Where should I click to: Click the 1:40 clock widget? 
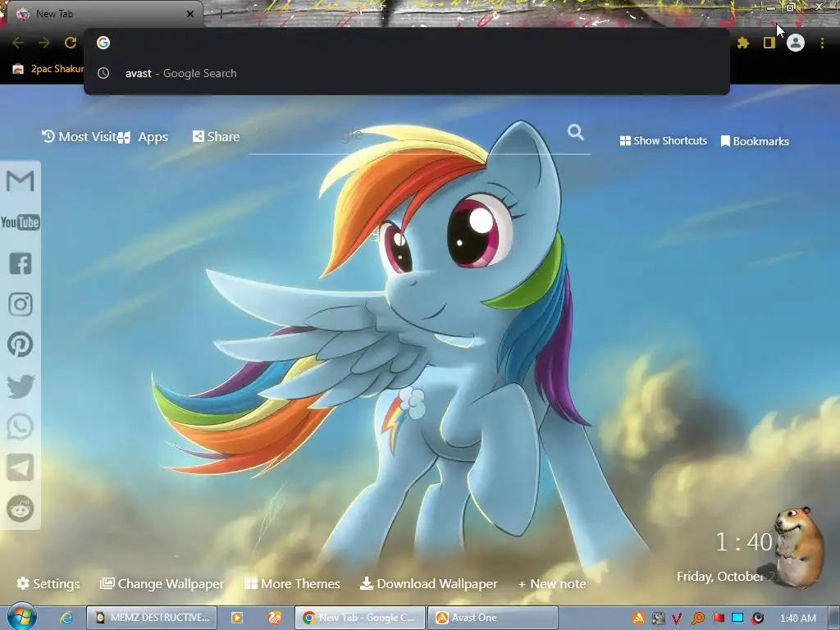coord(744,542)
